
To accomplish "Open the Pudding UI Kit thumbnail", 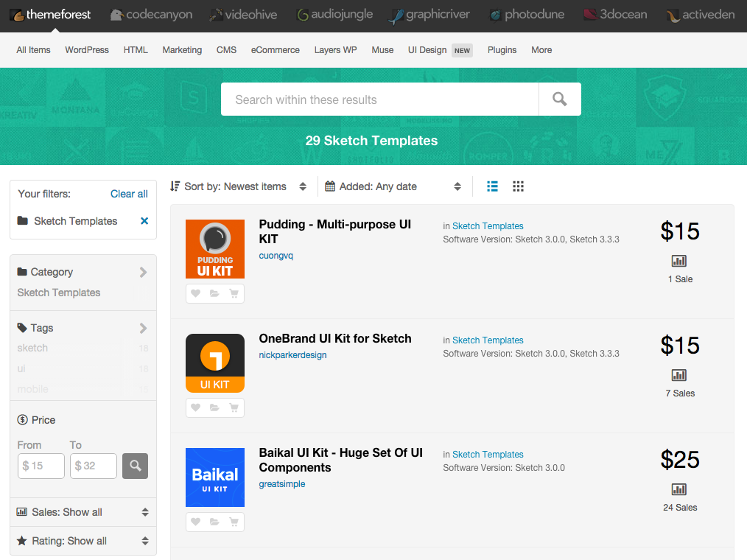I will tap(215, 249).
